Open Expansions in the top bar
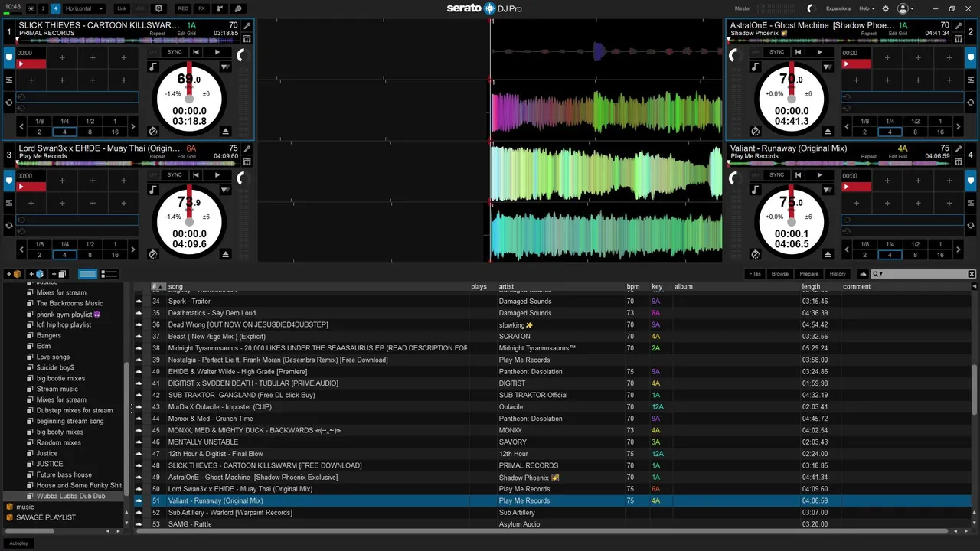This screenshot has width=980, height=551. point(838,8)
